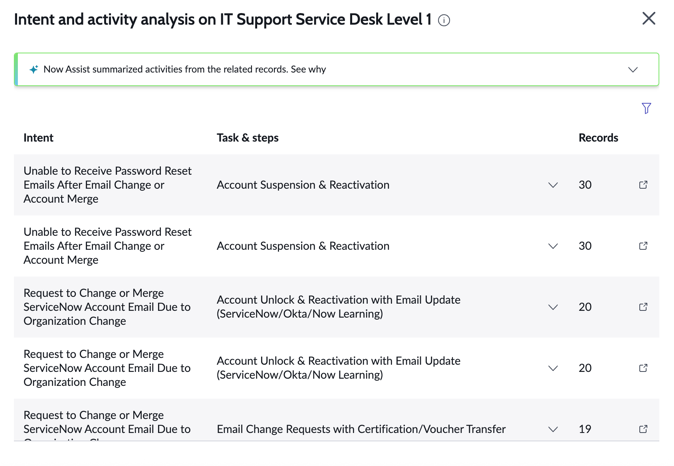Click the Now Assist sparkle icon

pos(34,69)
